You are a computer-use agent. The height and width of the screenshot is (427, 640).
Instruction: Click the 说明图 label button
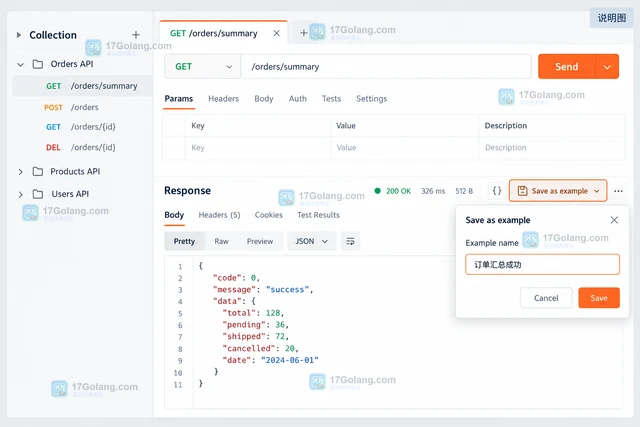pos(611,18)
